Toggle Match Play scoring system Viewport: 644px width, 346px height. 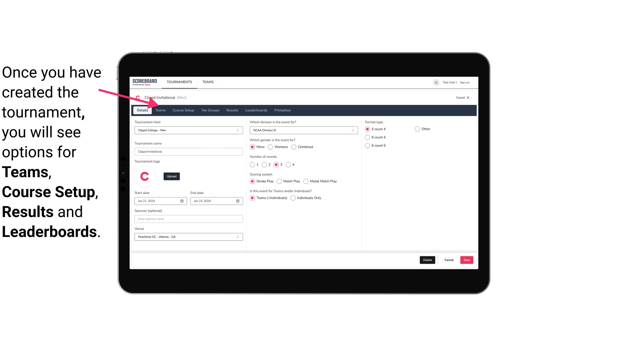(279, 181)
